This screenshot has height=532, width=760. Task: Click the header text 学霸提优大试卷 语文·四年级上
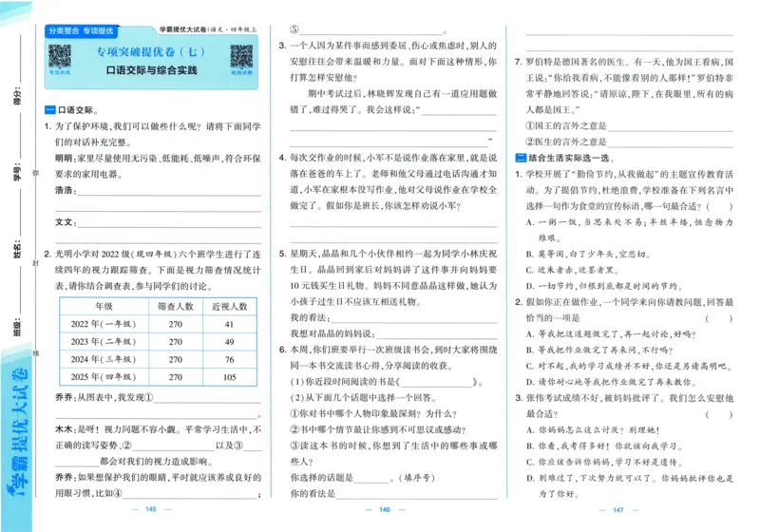pyautogui.click(x=208, y=29)
